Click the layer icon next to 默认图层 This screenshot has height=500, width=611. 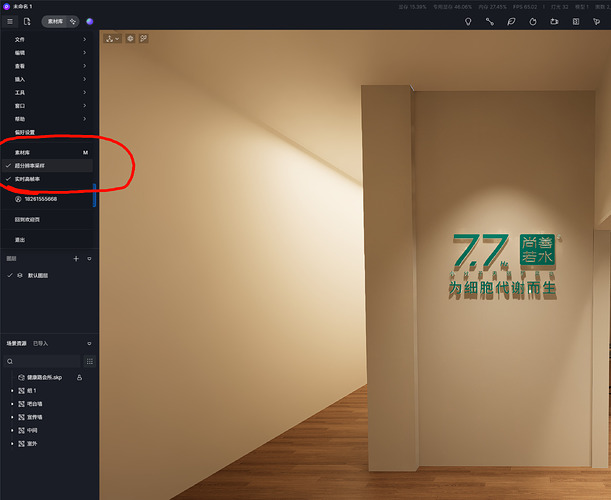[x=20, y=276]
